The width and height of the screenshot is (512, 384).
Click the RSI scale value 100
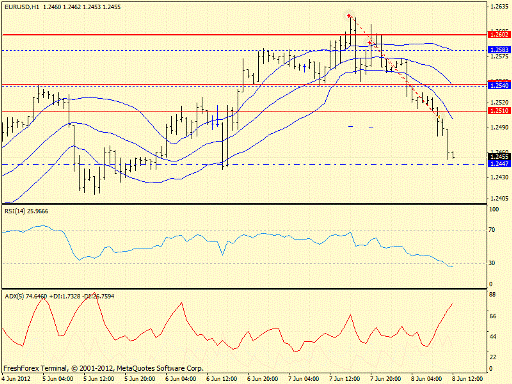[494, 209]
